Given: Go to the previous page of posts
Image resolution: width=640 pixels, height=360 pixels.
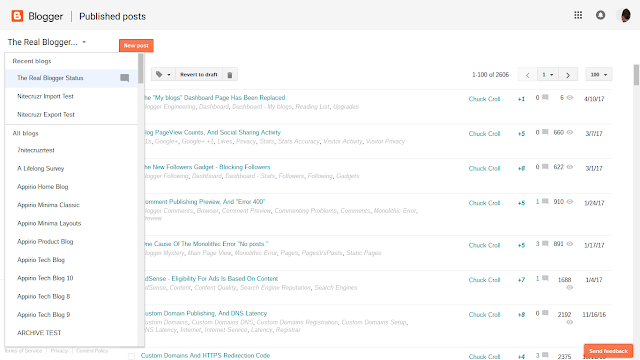Looking at the screenshot, I should click(x=528, y=75).
